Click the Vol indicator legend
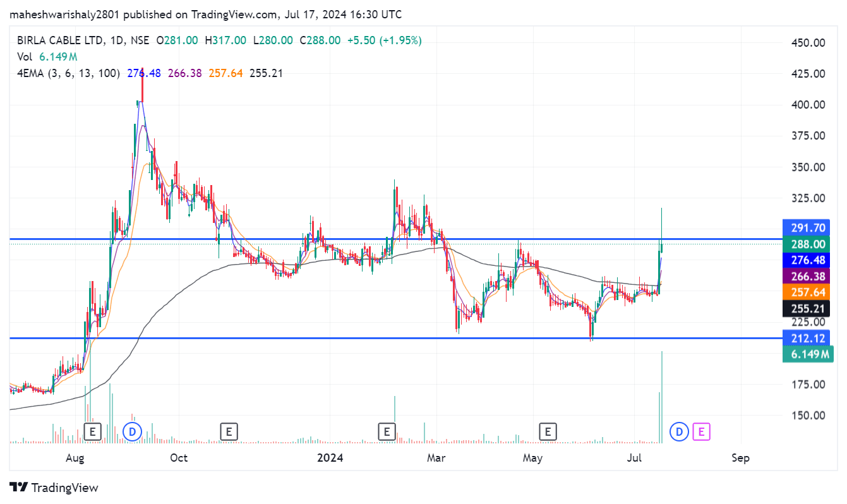 25,57
